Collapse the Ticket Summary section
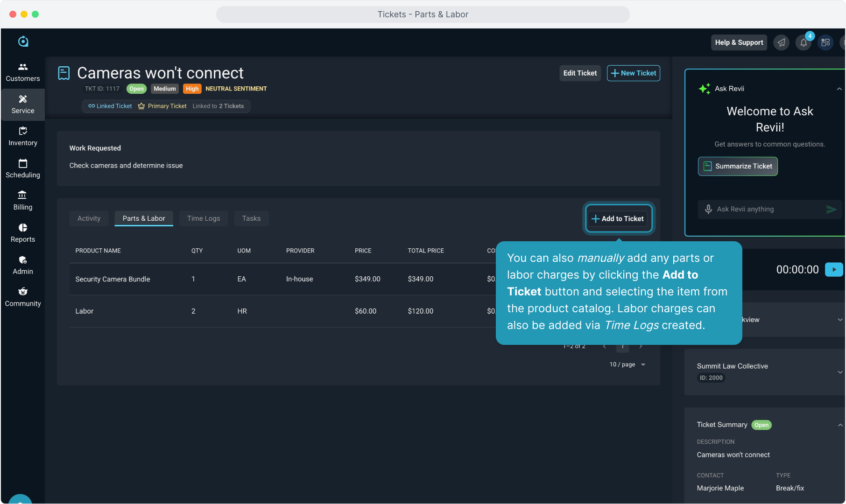 point(839,425)
